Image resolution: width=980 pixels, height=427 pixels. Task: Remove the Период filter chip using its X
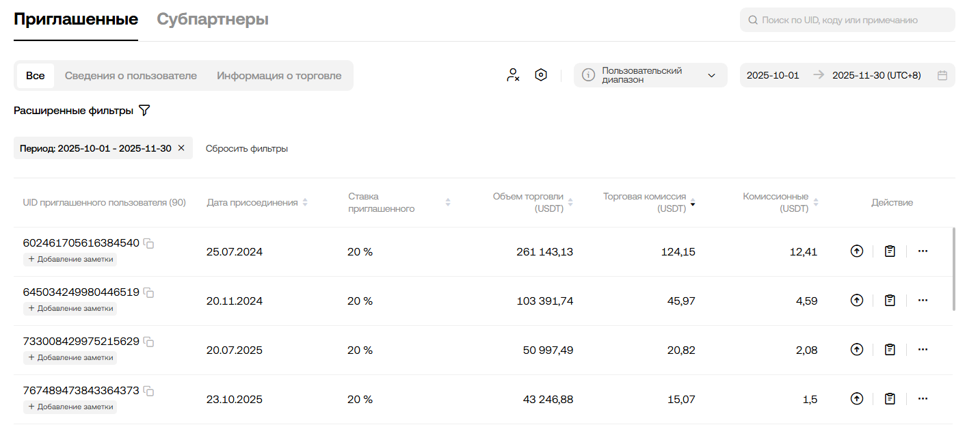tap(181, 148)
